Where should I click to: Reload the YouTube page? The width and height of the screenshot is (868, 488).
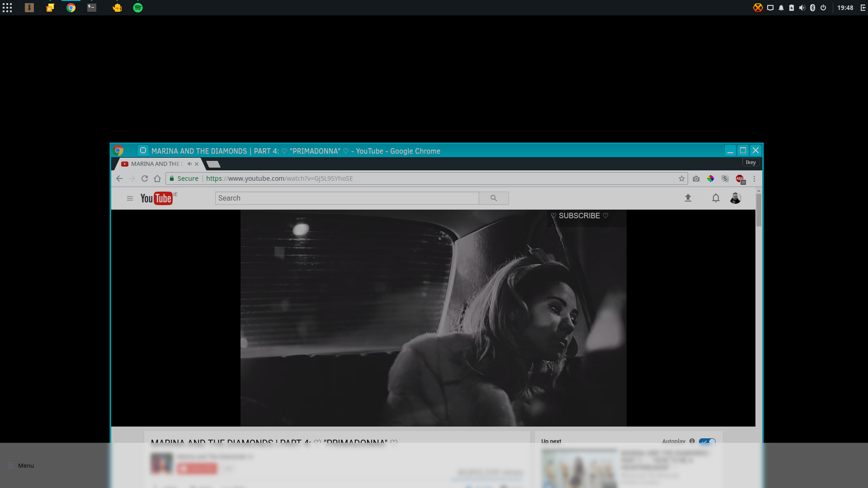(145, 178)
